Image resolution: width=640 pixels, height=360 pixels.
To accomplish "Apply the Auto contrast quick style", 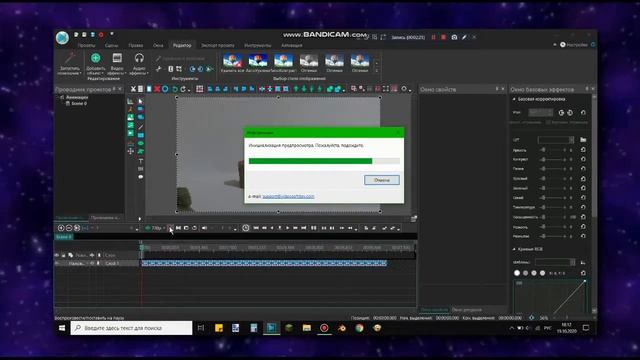I will coord(283,63).
